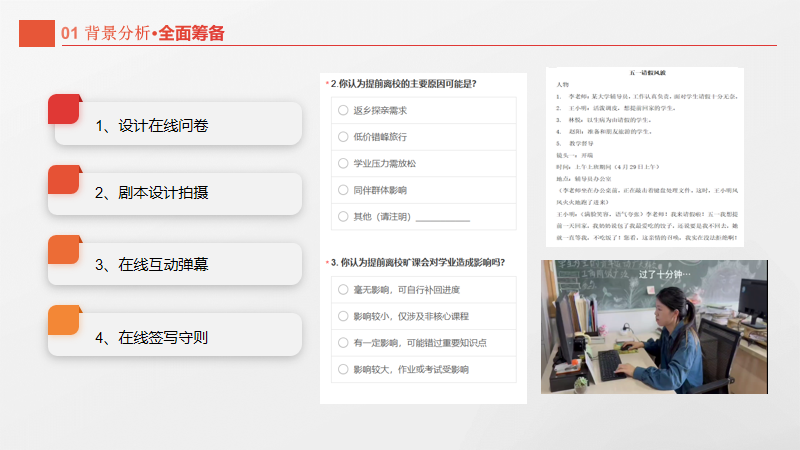
Task: Click question text 3.你认为提前离校旷课会对学业造成影响吗?
Action: click(417, 262)
